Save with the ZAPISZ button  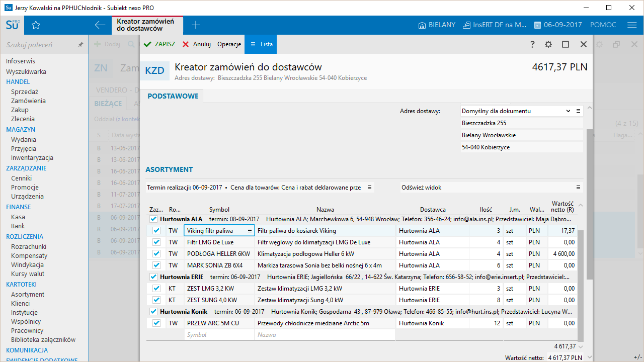pyautogui.click(x=159, y=44)
